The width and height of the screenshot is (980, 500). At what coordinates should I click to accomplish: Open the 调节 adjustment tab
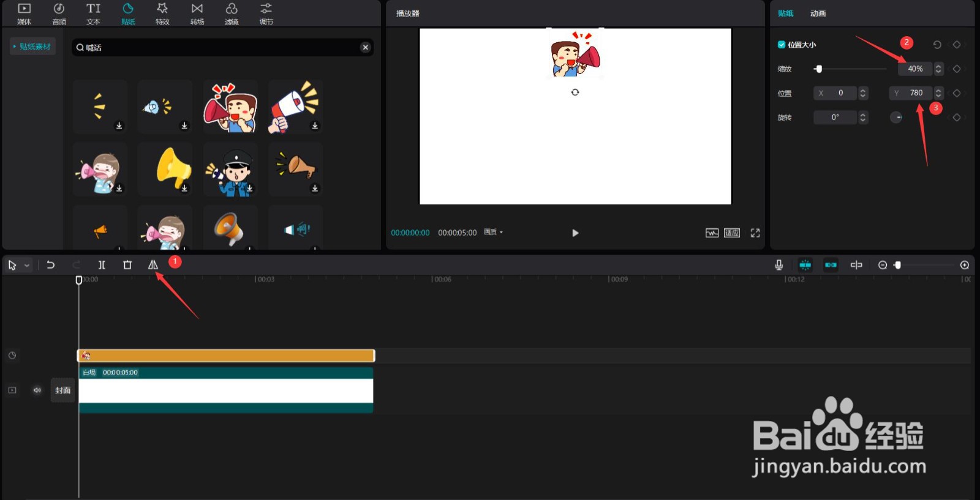coord(266,13)
